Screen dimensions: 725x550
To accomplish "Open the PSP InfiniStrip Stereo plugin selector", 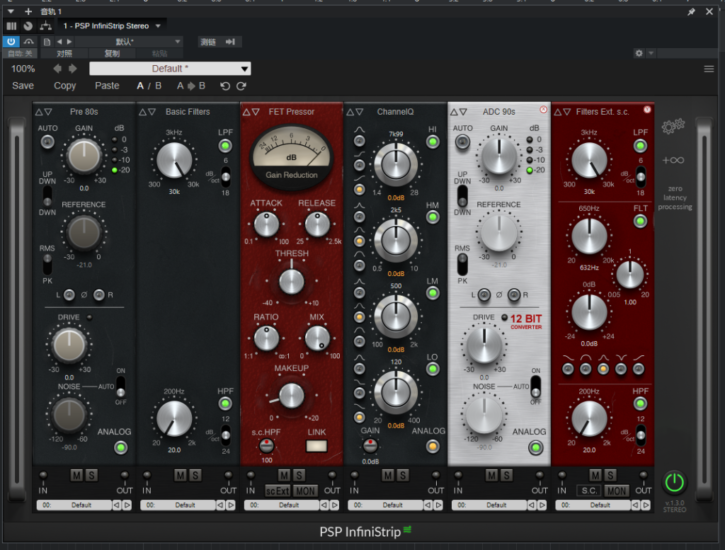I will click(x=112, y=25).
